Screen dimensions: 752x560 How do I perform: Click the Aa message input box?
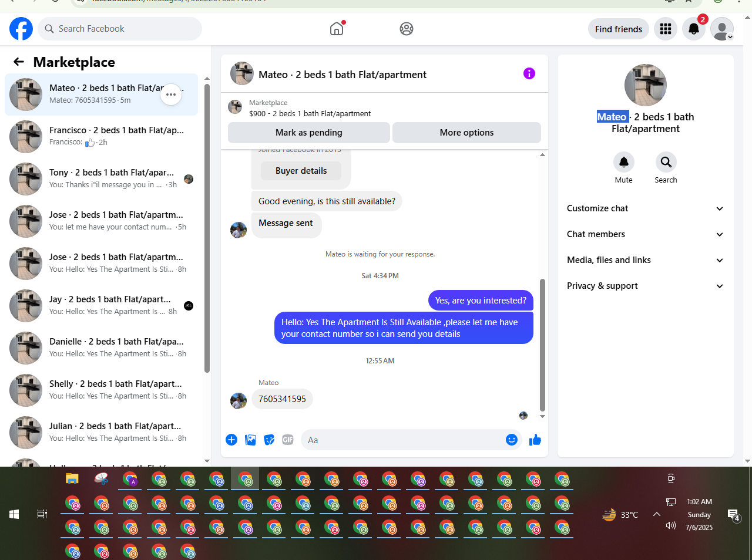click(402, 440)
